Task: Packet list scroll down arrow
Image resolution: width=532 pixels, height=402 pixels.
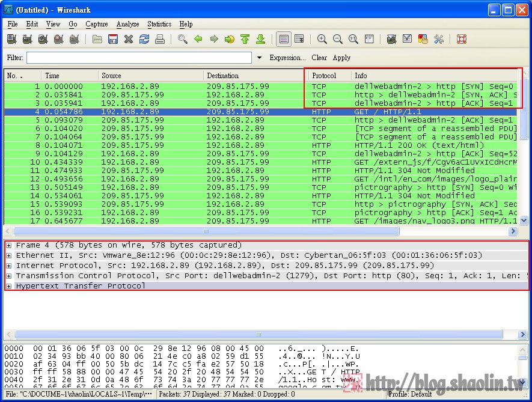Action: (524, 221)
